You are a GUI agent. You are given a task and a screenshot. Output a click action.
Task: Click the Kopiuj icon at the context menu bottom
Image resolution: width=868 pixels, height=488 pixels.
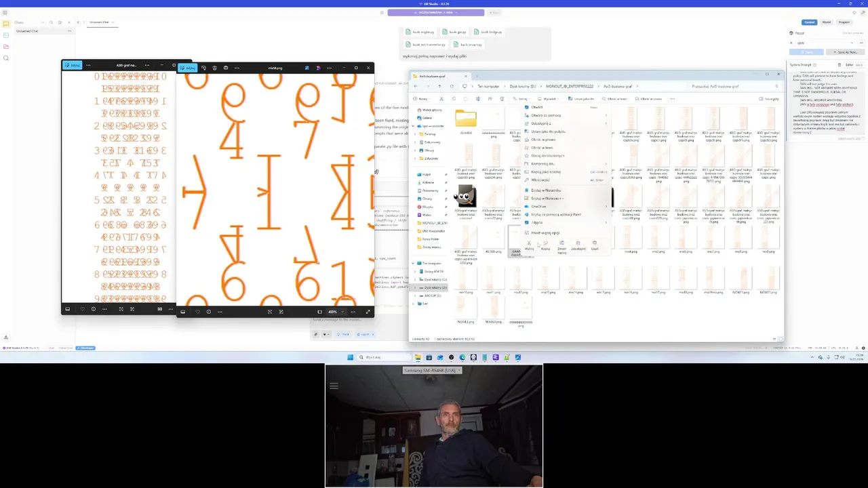pos(545,244)
